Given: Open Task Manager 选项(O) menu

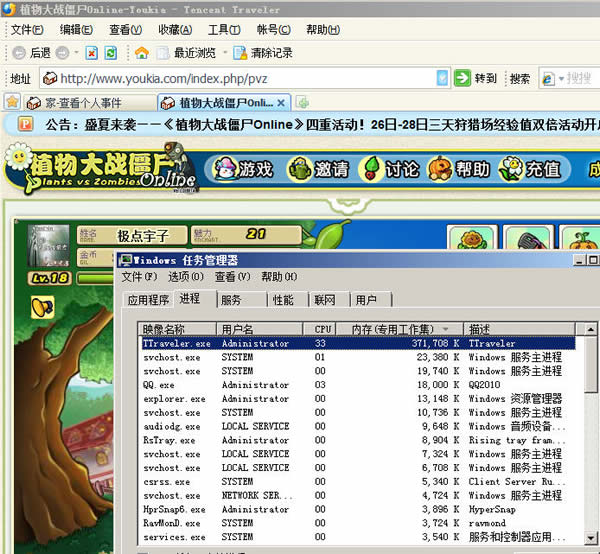Looking at the screenshot, I should pos(186,276).
